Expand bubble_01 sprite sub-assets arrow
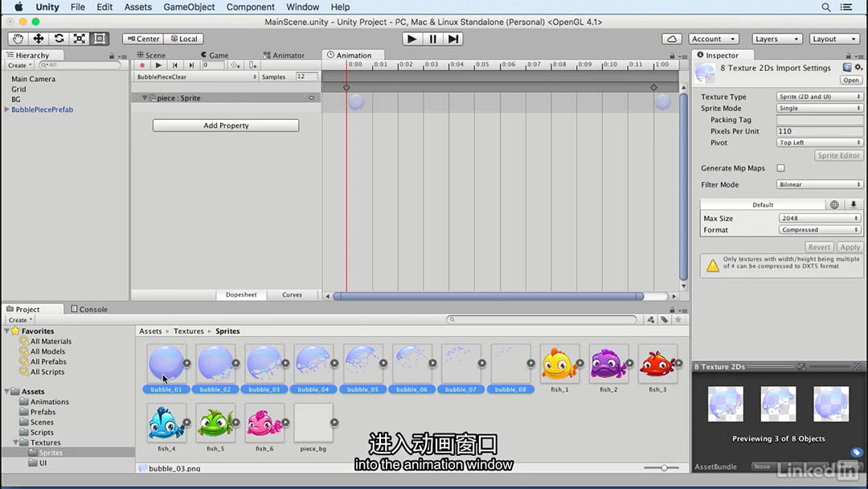The height and width of the screenshot is (489, 868). coord(186,364)
